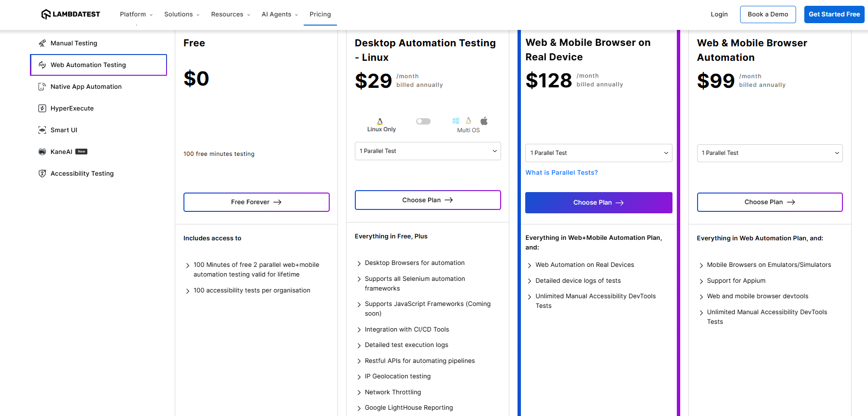Select Manual Testing in the sidebar
The image size is (868, 416).
(98, 43)
